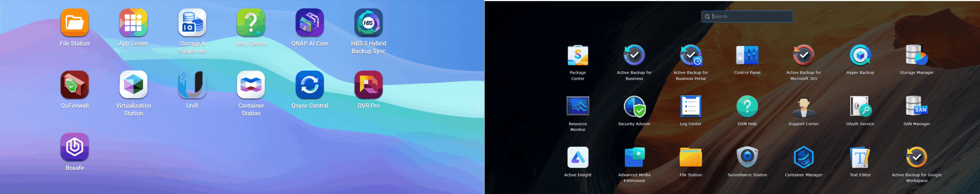Open Log Center
This screenshot has width=980, height=194.
coord(691,106)
